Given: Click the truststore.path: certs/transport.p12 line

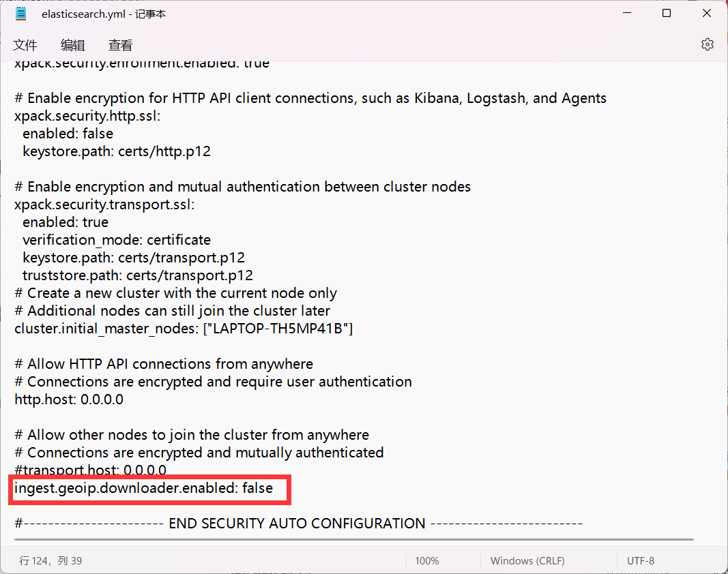Looking at the screenshot, I should (137, 275).
